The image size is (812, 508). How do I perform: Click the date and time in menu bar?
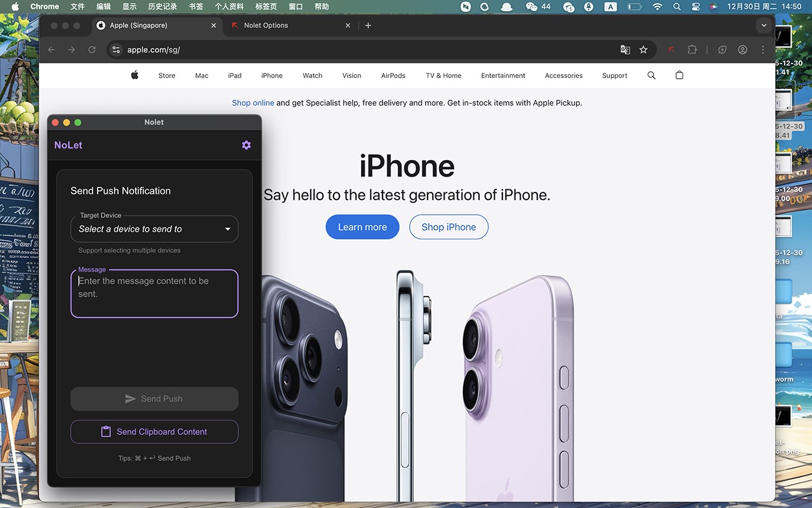pyautogui.click(x=764, y=6)
